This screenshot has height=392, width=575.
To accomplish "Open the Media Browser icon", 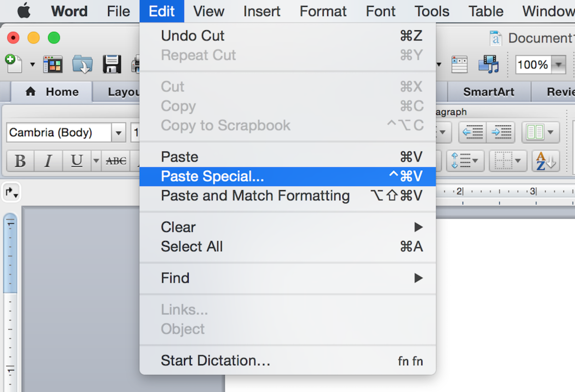I will coord(488,64).
